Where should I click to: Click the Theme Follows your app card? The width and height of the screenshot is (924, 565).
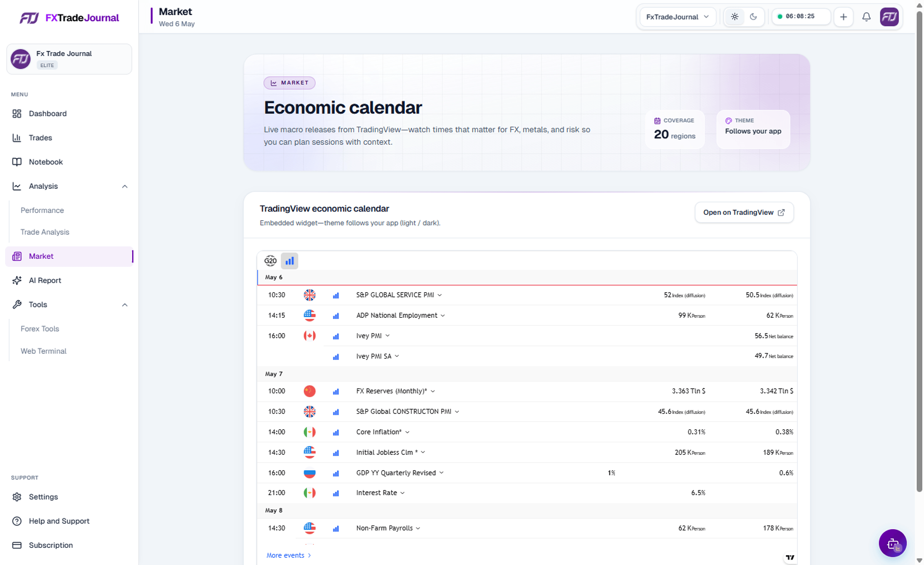[x=753, y=129]
